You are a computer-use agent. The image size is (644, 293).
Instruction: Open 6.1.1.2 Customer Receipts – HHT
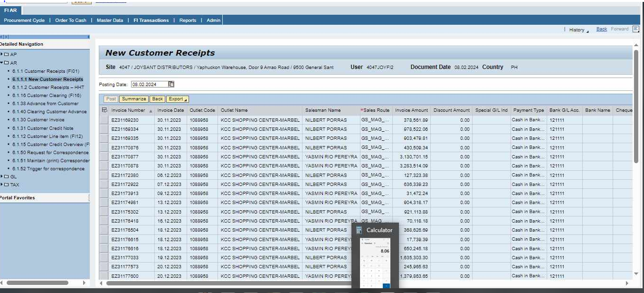click(x=49, y=87)
